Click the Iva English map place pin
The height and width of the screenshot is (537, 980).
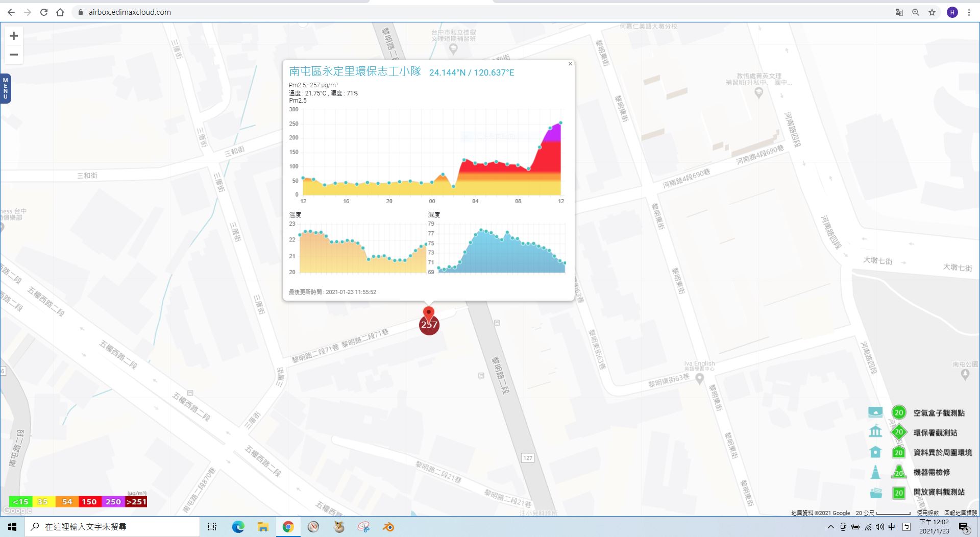[700, 379]
